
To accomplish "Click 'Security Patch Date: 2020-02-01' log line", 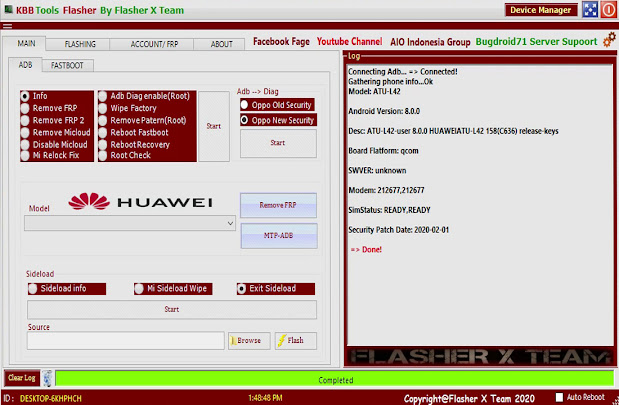I will 398,230.
